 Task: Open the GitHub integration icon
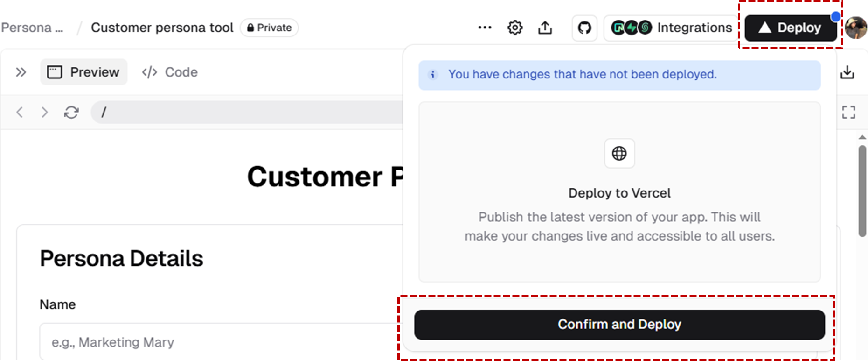[x=584, y=28]
